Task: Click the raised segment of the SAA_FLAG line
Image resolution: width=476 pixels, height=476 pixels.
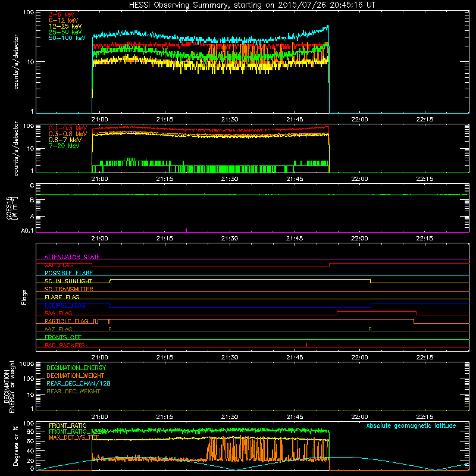Action: pos(377,311)
